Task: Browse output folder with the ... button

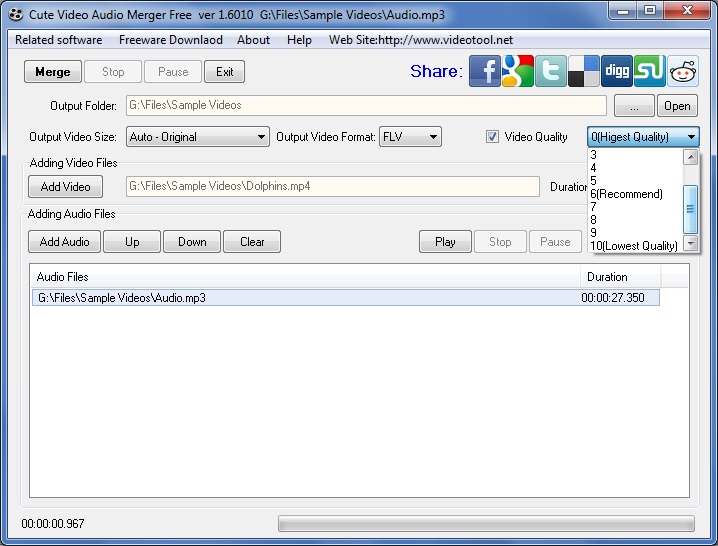Action: (x=634, y=106)
